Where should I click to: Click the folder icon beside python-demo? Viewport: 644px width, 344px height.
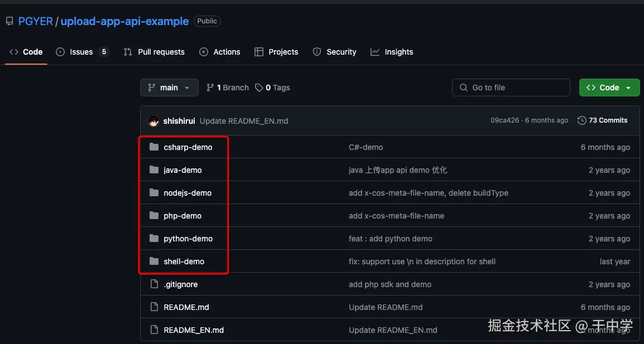pyautogui.click(x=154, y=238)
